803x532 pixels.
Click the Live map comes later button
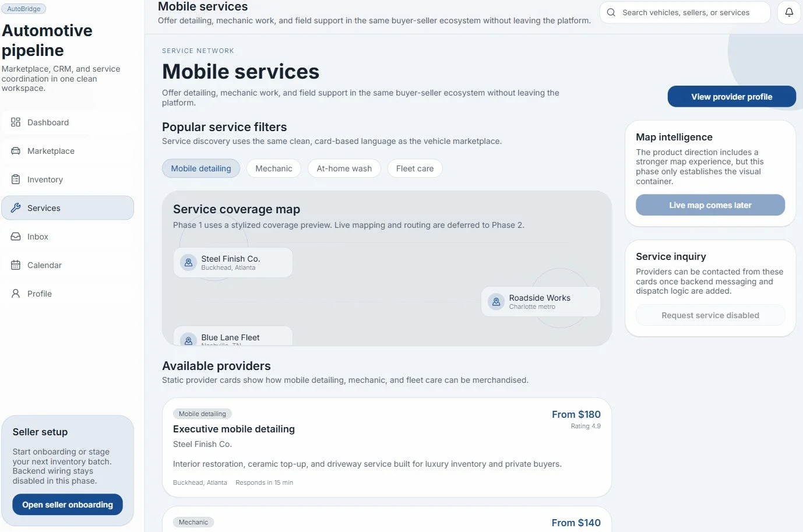coord(710,205)
